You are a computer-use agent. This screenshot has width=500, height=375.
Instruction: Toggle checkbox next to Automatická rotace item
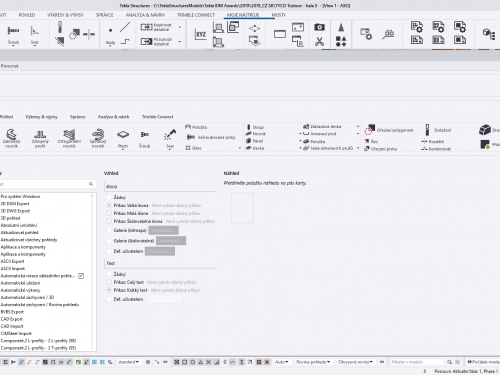tap(81, 276)
